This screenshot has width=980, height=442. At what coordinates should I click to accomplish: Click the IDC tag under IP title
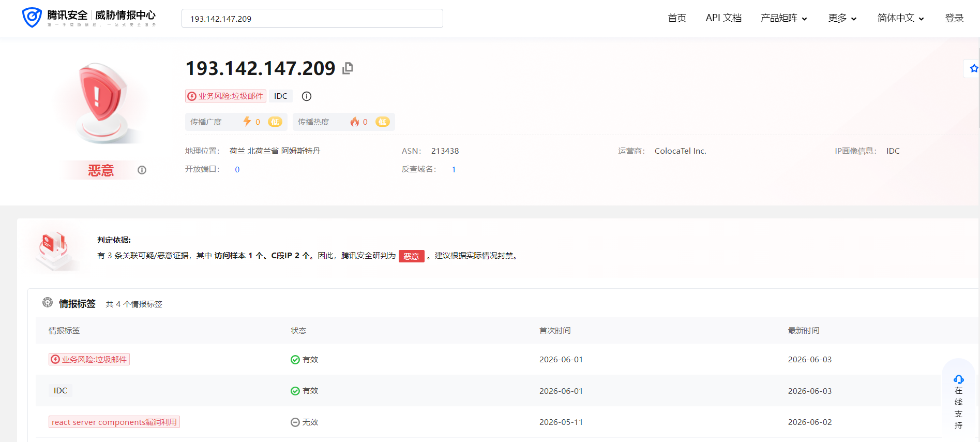(x=281, y=96)
